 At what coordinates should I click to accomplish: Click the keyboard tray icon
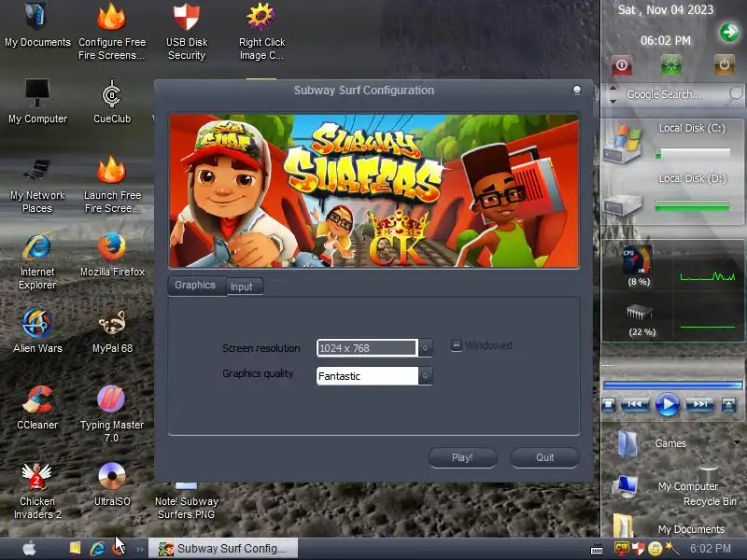pyautogui.click(x=597, y=550)
